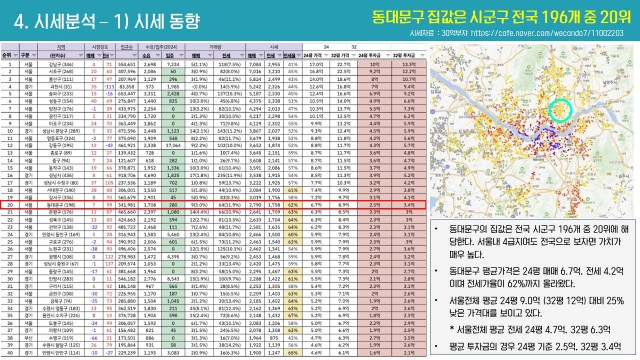The height and width of the screenshot is (360, 640).
Task: Select the 7,224 입주 cell for 강남구
Action: click(173, 64)
